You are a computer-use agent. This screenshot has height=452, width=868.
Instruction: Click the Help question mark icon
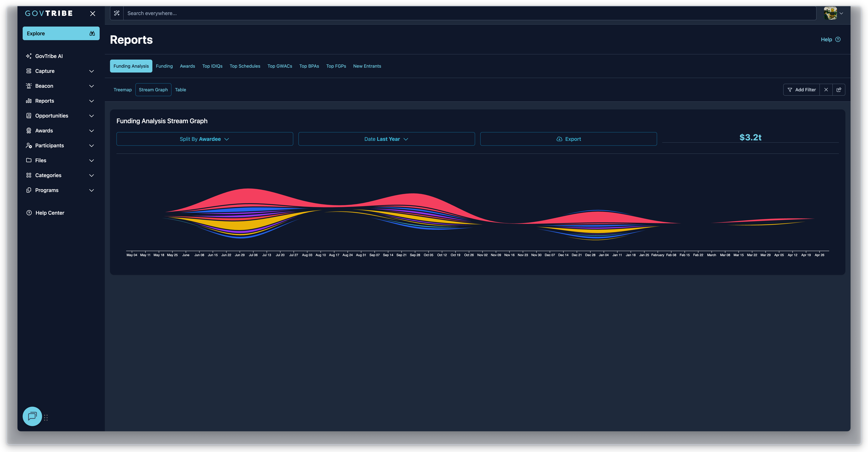pyautogui.click(x=838, y=40)
